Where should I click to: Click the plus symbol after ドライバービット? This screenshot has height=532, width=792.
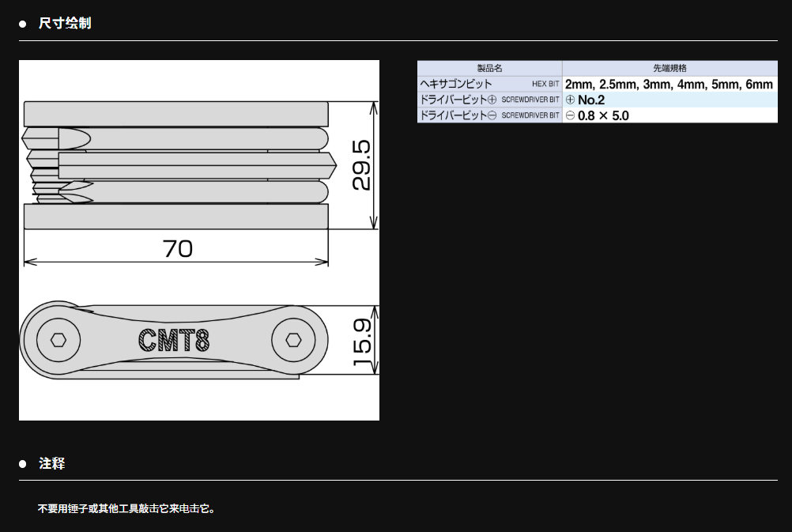pyautogui.click(x=492, y=100)
